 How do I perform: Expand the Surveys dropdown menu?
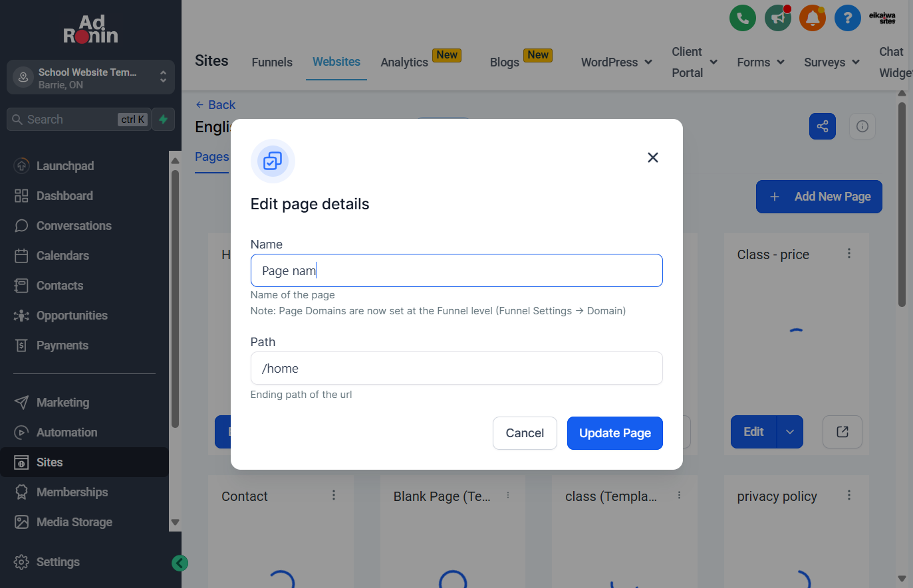(832, 62)
